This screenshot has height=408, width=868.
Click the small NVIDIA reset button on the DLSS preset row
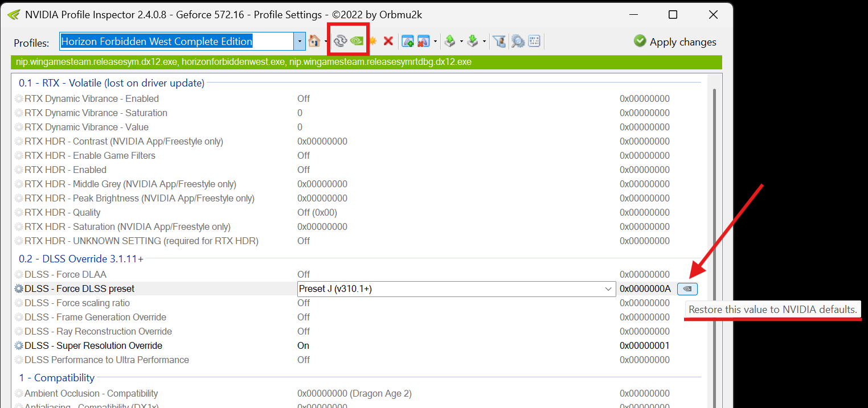pyautogui.click(x=687, y=289)
